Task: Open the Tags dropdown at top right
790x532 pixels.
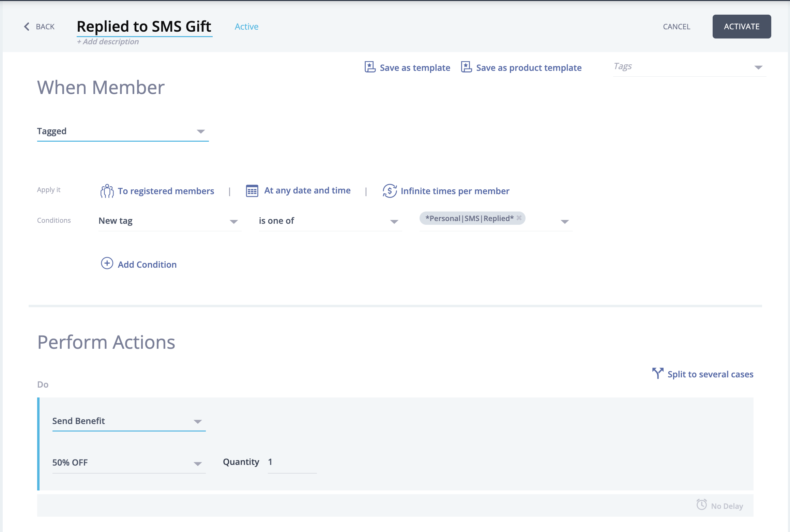Action: (758, 67)
